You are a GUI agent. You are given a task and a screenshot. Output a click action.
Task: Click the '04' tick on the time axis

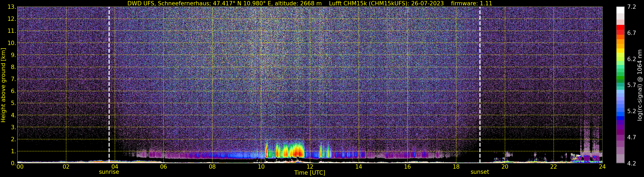click(x=115, y=167)
